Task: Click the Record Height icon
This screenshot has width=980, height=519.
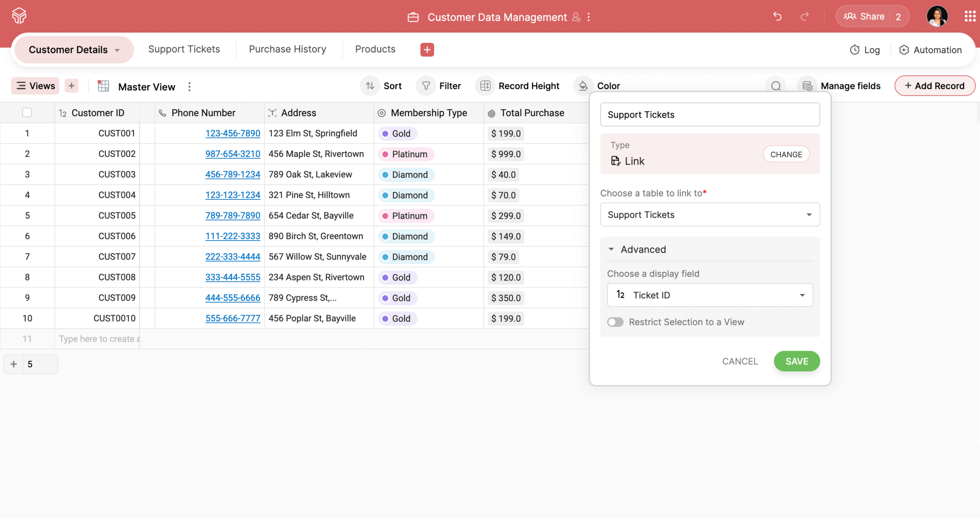Action: [x=485, y=86]
